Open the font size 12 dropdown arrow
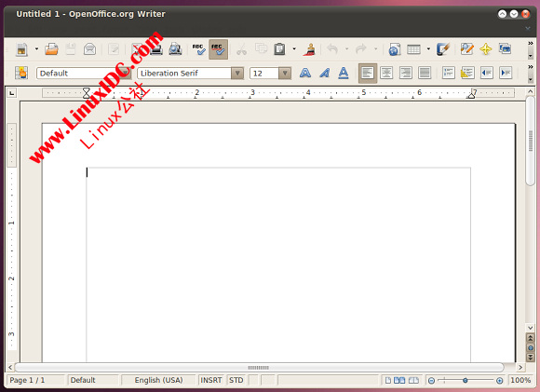The width and height of the screenshot is (540, 392). pos(285,73)
